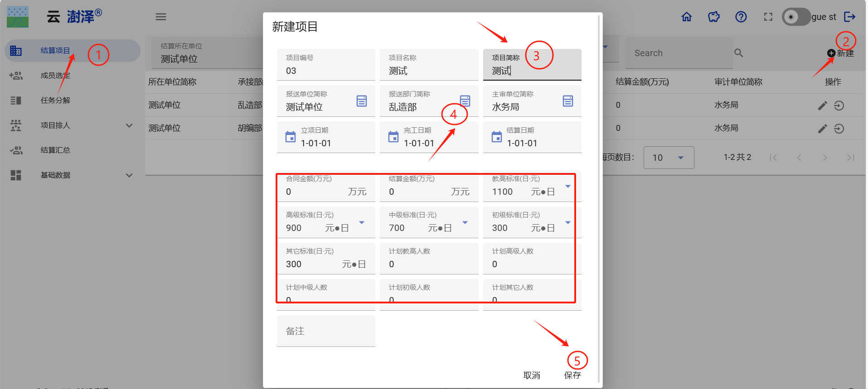Screen dimensions: 868x389
Task: Click calendar icon for 结算日期
Action: click(x=497, y=137)
